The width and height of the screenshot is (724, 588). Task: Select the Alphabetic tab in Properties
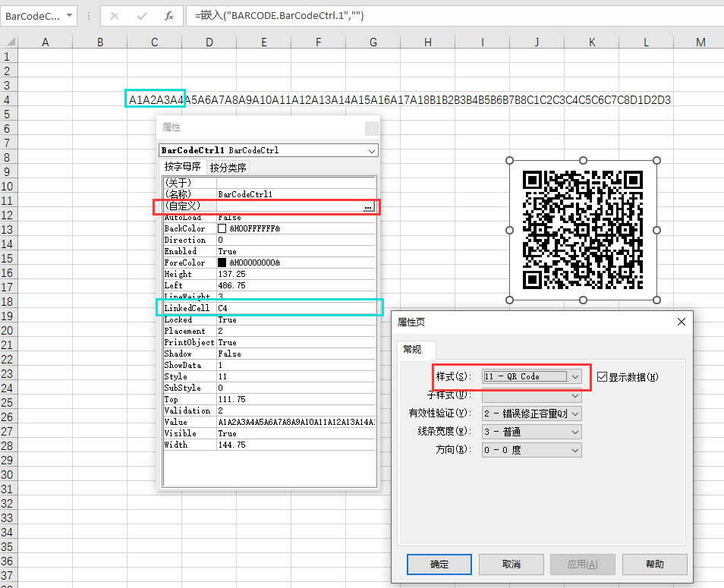pyautogui.click(x=182, y=167)
